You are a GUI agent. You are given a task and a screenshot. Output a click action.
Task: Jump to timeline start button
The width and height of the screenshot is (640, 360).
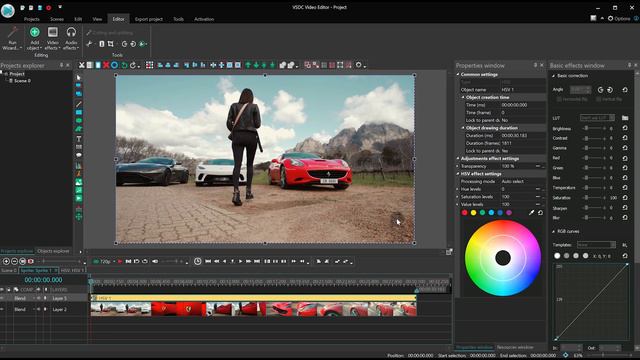(208, 261)
